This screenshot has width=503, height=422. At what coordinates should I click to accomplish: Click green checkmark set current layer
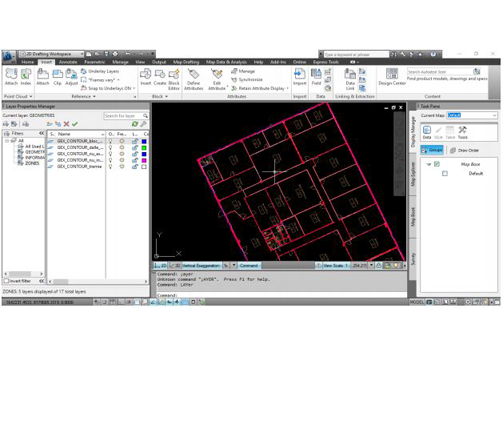[x=75, y=124]
